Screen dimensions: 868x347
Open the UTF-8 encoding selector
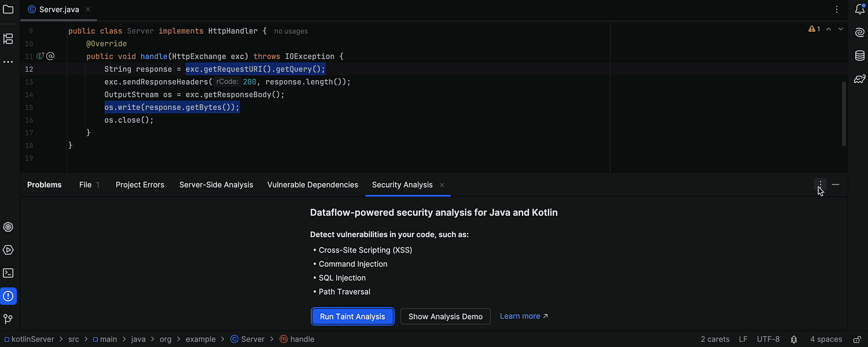tap(768, 339)
